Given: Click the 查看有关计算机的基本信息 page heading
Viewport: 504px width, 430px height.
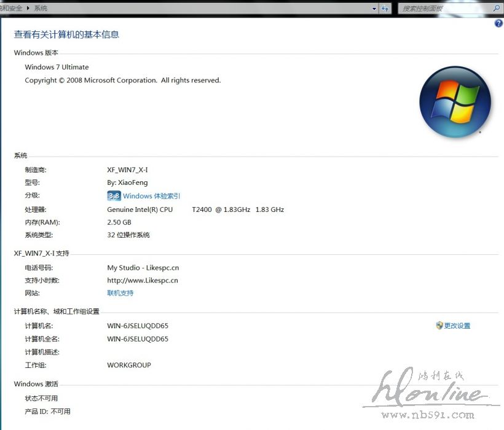Looking at the screenshot, I should click(66, 34).
